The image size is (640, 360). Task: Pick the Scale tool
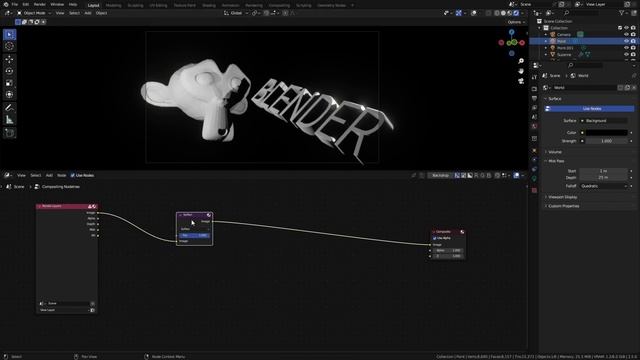point(9,83)
